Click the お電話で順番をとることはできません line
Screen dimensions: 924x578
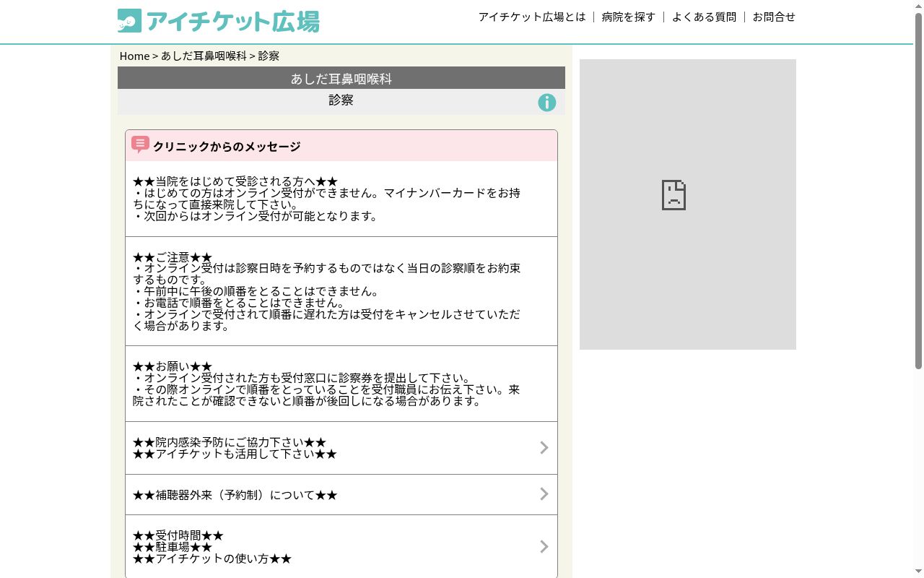point(239,303)
